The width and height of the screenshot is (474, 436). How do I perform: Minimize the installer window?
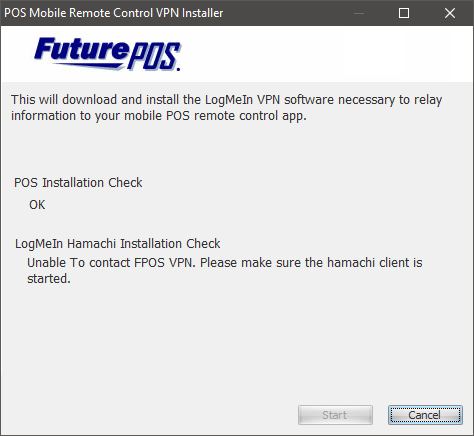click(x=359, y=13)
